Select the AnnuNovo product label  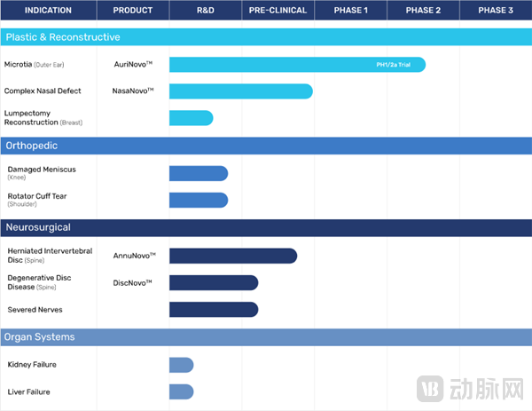(134, 256)
